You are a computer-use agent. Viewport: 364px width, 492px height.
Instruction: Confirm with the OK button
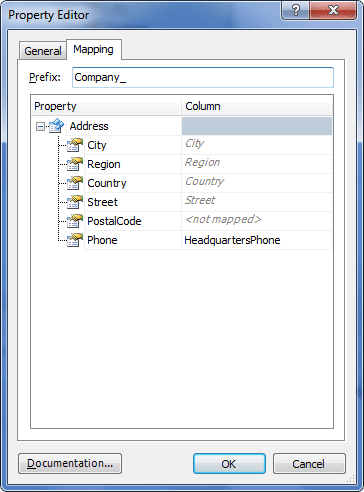[229, 463]
